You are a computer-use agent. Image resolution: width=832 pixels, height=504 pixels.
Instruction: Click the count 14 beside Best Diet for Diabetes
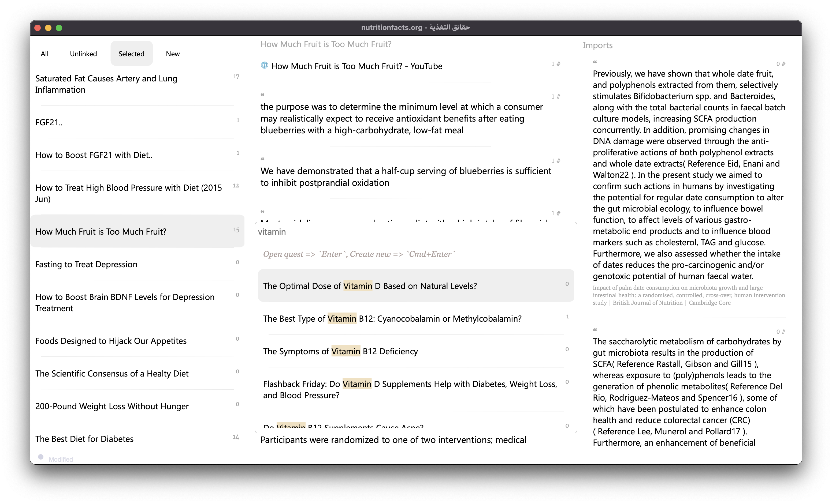[x=236, y=437]
